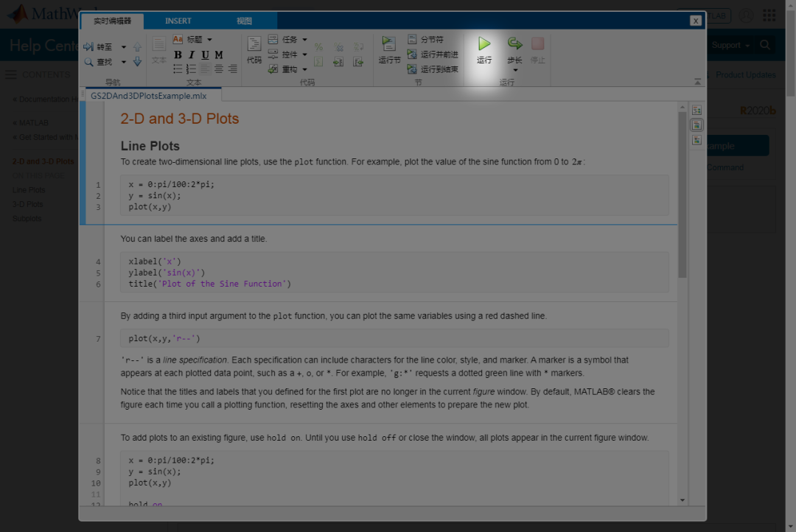This screenshot has height=532, width=796.
Task: Insert a numbered list
Action: pyautogui.click(x=192, y=69)
